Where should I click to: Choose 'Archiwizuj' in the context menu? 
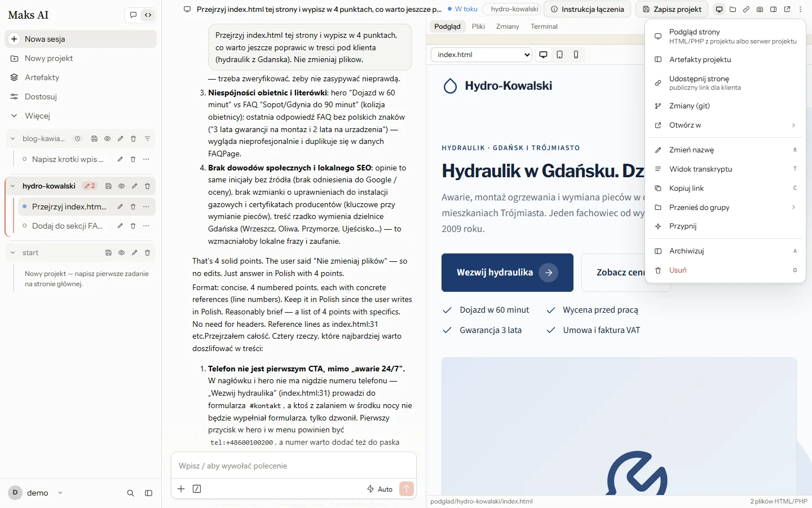click(725, 251)
